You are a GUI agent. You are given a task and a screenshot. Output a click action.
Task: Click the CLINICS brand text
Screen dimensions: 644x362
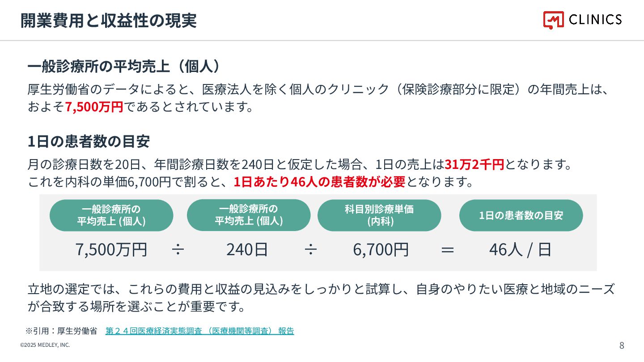coord(595,20)
